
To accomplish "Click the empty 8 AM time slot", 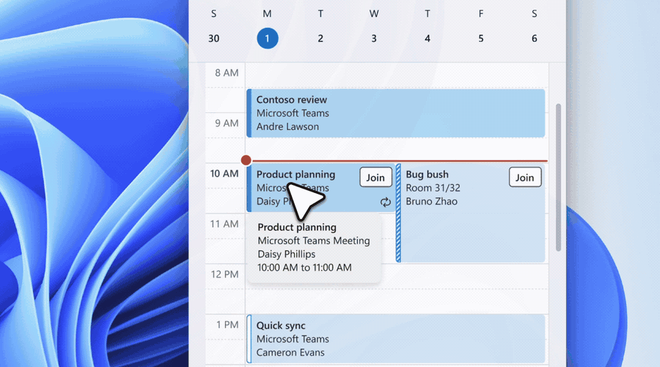I will [x=397, y=76].
